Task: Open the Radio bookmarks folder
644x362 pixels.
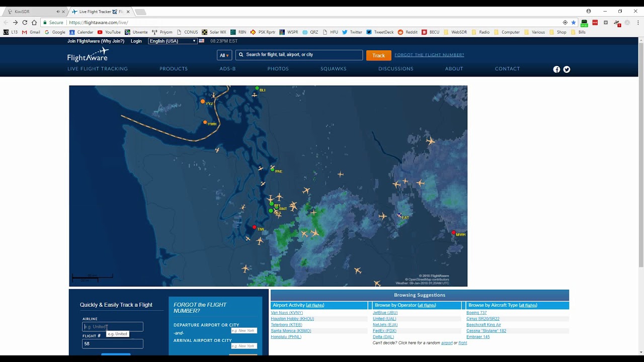Action: click(x=480, y=32)
